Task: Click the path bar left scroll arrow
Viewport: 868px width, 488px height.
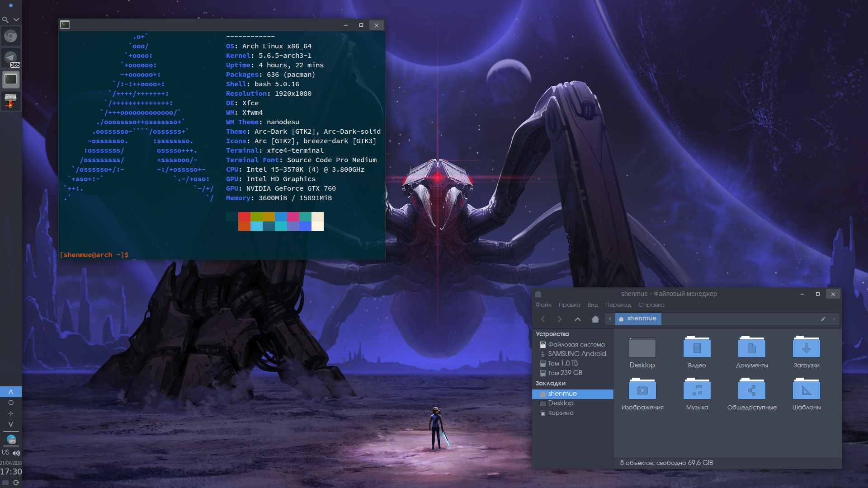Action: coord(610,319)
